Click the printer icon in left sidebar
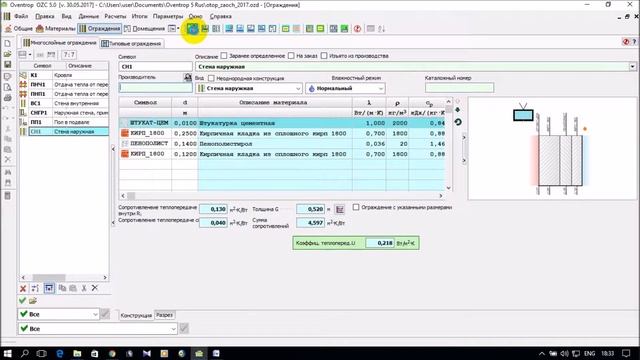This screenshot has height=360, width=640. pos(7,98)
